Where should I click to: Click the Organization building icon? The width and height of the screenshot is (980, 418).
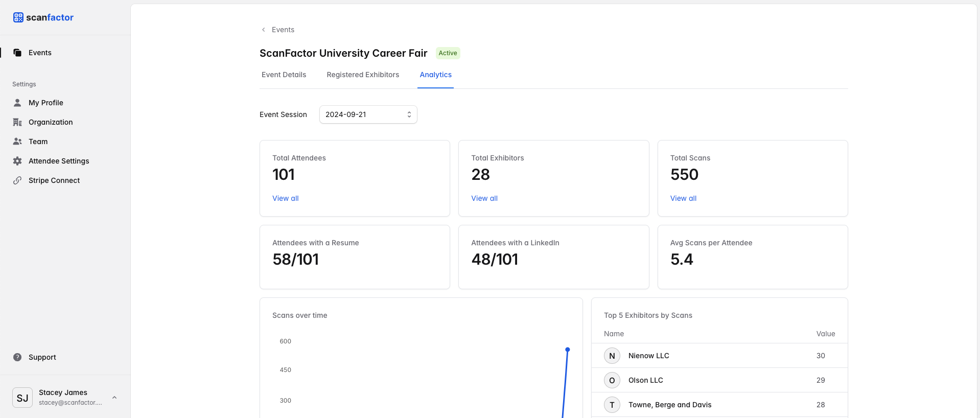[17, 122]
